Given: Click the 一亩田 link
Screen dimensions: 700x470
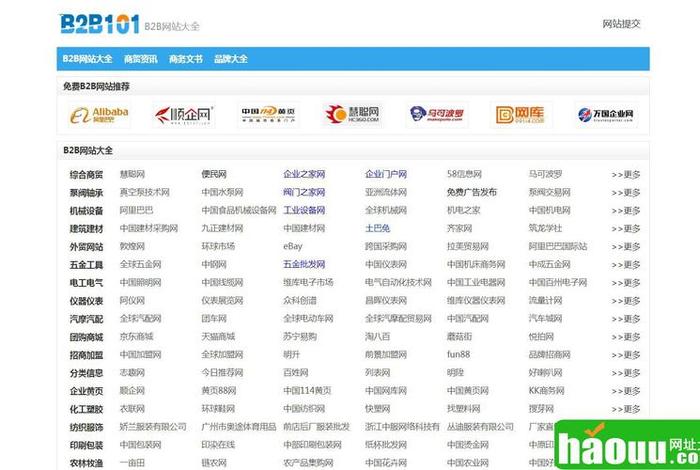Looking at the screenshot, I should [x=132, y=463].
